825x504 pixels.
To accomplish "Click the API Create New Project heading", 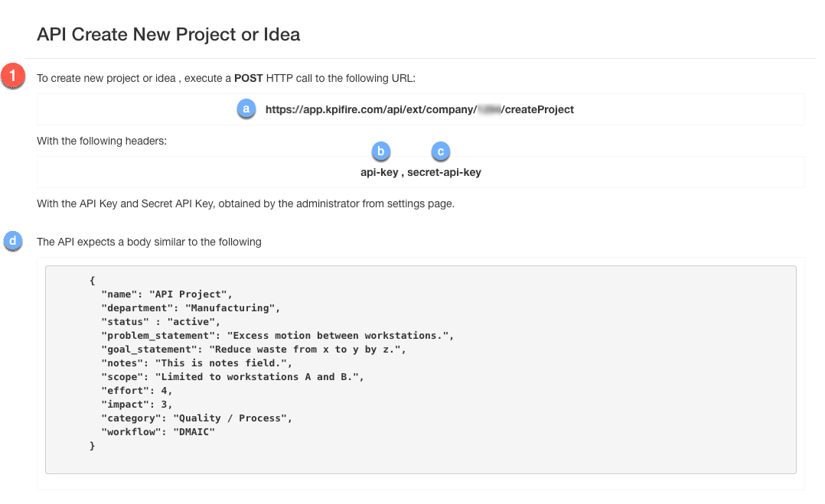I will tap(168, 34).
